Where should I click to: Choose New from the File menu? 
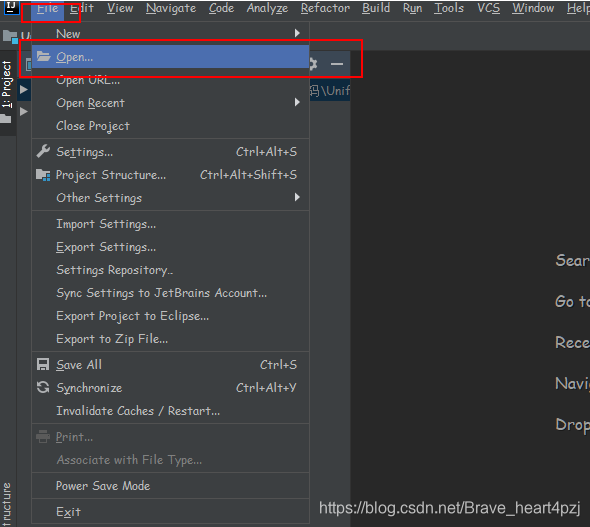(x=170, y=33)
